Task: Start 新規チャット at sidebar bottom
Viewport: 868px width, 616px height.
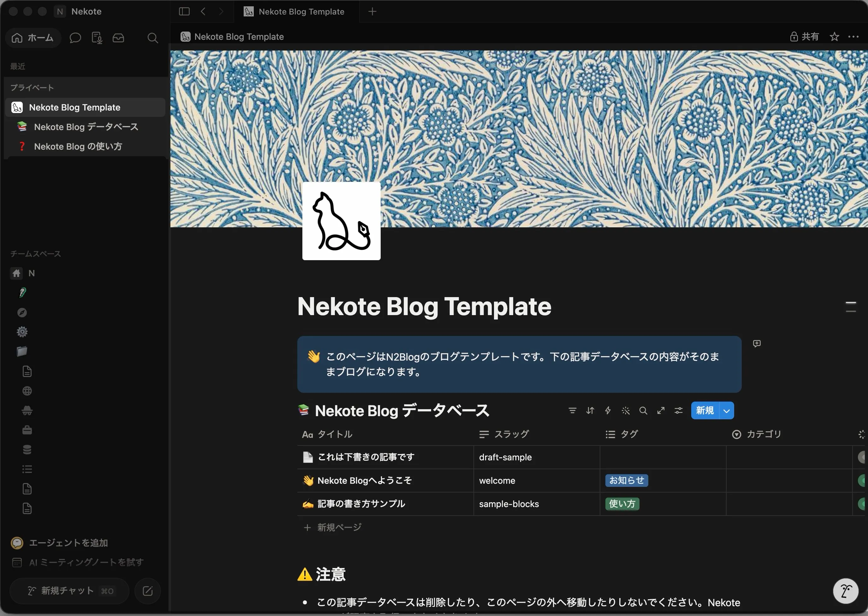Action: click(x=69, y=591)
